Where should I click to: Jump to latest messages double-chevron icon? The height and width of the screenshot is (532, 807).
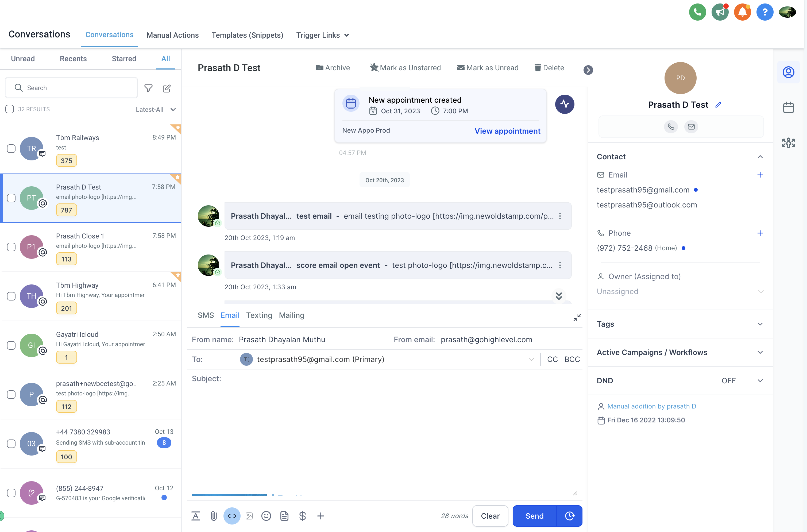coord(558,296)
